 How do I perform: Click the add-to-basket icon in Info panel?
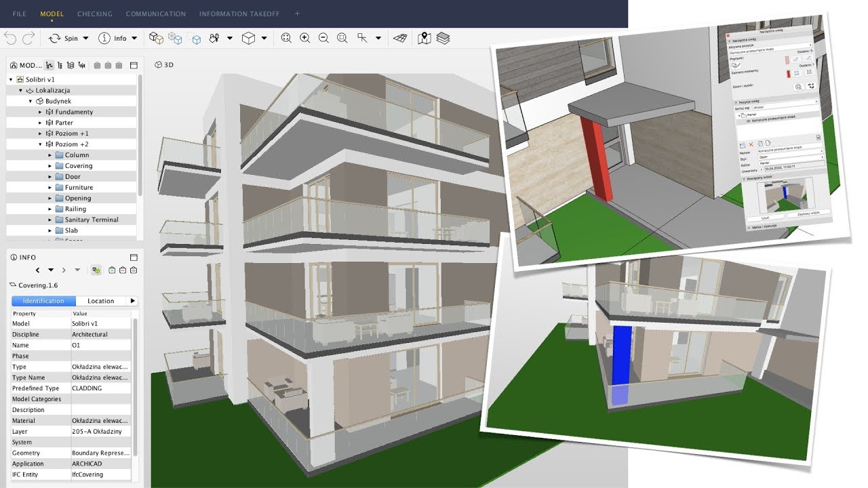coord(112,270)
